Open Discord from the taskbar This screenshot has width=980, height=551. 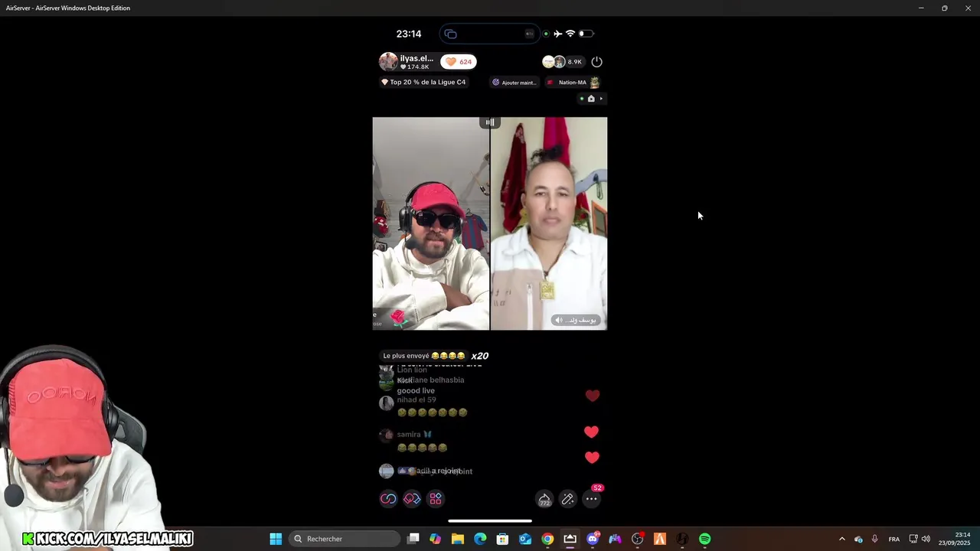point(593,539)
